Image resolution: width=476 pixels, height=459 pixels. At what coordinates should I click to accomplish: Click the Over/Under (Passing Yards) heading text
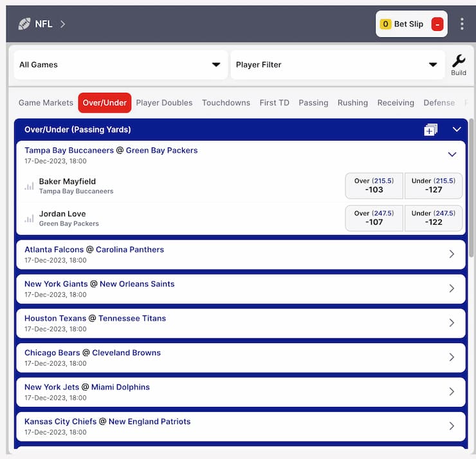click(x=77, y=129)
